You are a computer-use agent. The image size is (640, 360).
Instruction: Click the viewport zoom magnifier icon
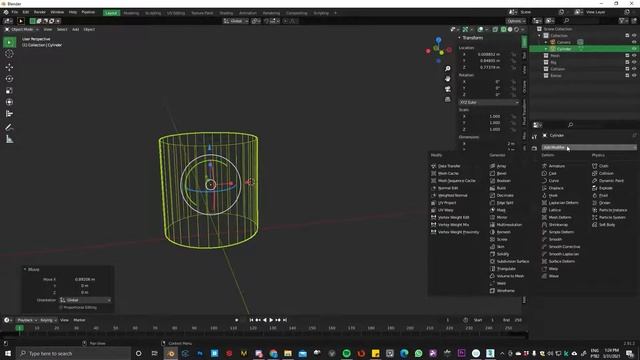(448, 68)
